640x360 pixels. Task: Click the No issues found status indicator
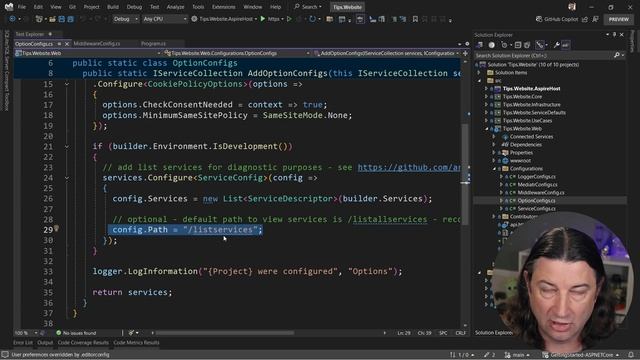pyautogui.click(x=76, y=333)
